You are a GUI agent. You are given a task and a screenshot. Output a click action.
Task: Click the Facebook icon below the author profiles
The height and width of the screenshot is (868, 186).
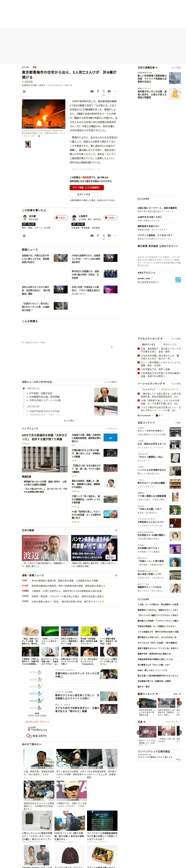click(x=98, y=236)
